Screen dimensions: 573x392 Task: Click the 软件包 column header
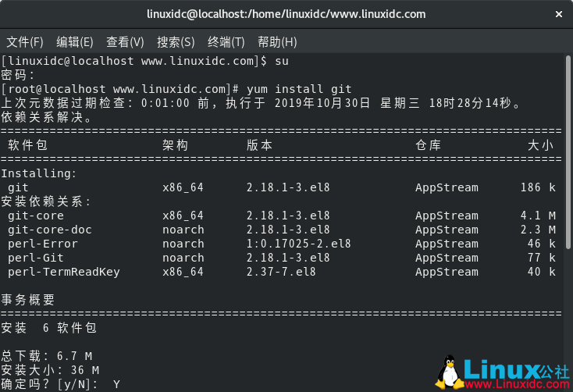click(x=28, y=145)
